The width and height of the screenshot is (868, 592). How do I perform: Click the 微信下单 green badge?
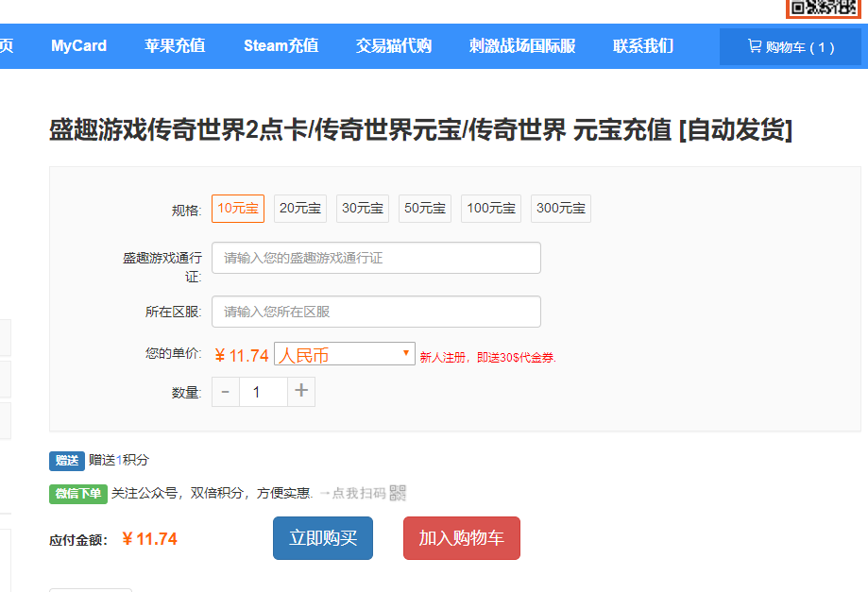pyautogui.click(x=78, y=494)
